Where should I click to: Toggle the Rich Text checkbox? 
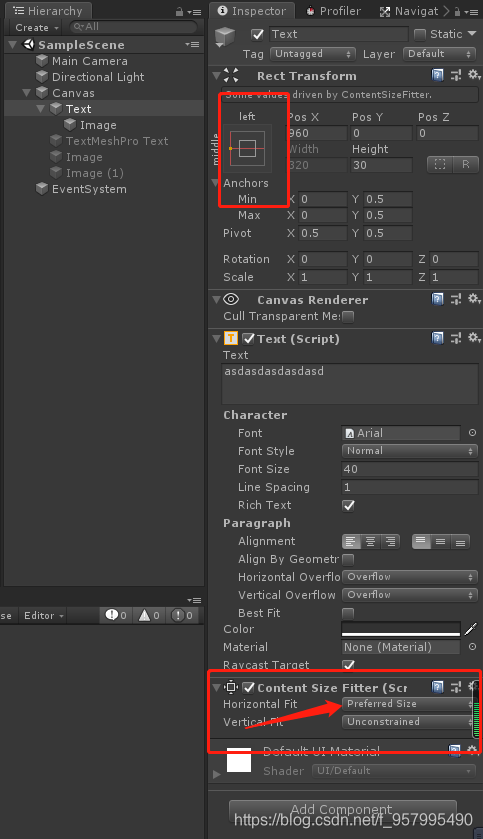pos(348,505)
